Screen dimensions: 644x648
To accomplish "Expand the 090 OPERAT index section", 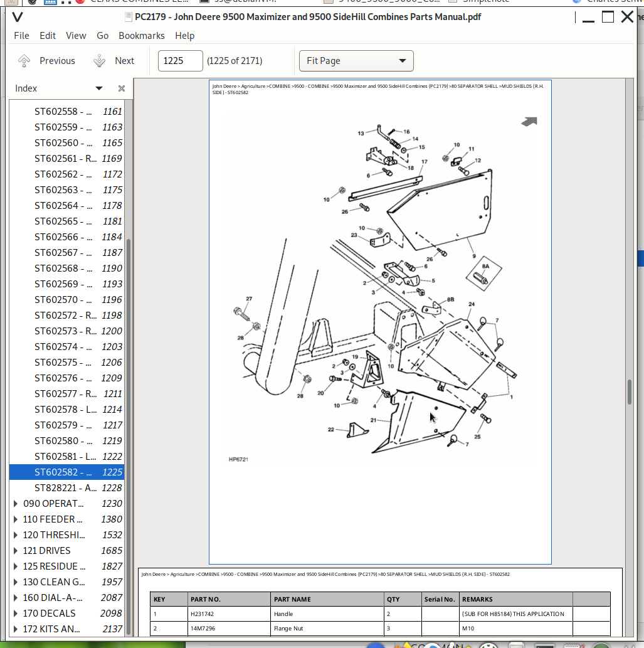I will (x=14, y=503).
